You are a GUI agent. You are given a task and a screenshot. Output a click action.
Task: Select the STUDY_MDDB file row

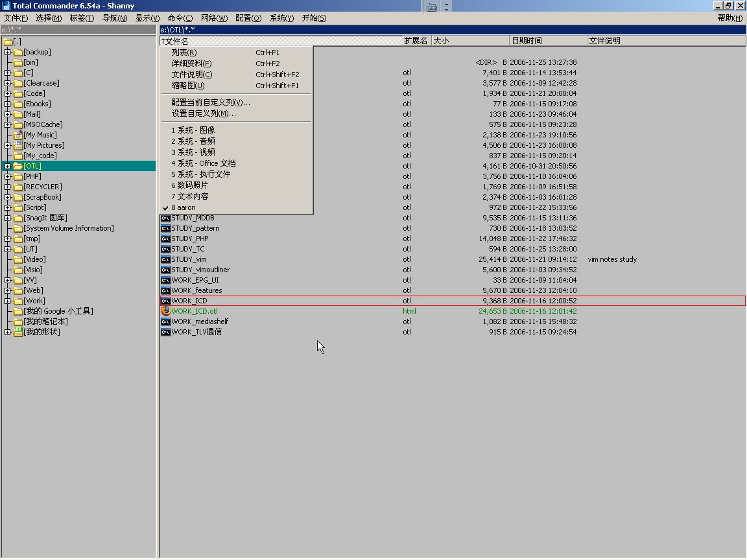point(453,218)
